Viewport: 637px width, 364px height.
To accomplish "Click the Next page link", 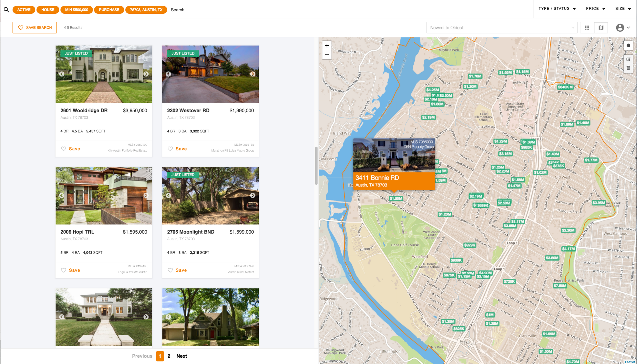I will (182, 356).
